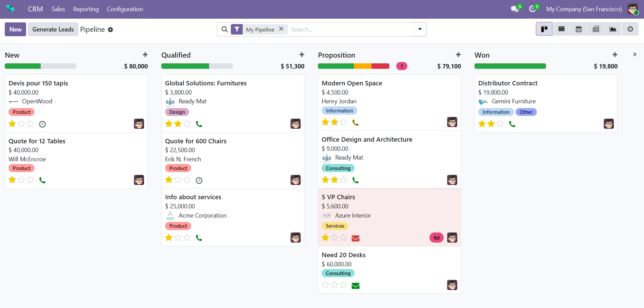The image size is (644, 308).
Task: Switch to Graph view
Action: [x=613, y=29]
